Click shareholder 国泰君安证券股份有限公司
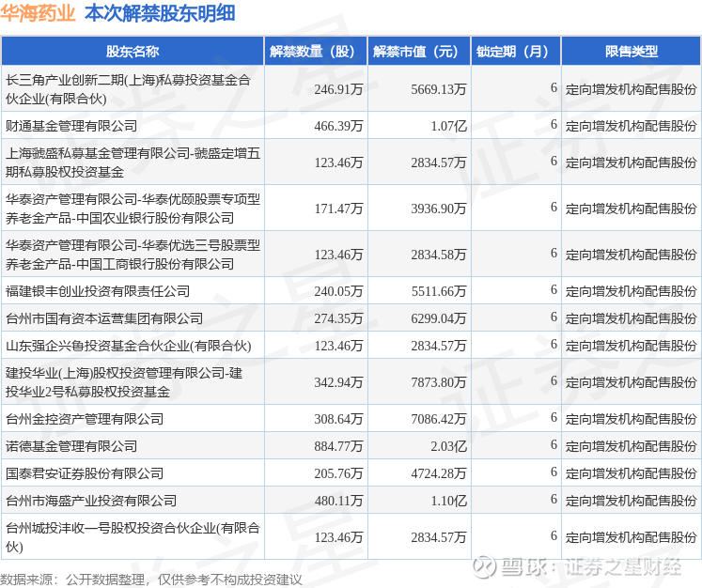 pyautogui.click(x=85, y=474)
